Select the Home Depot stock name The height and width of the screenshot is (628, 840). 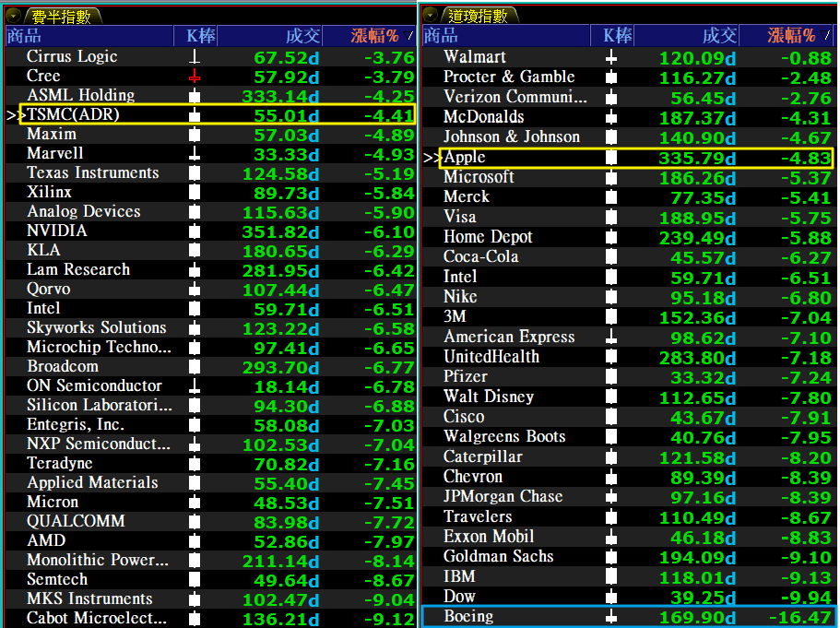click(x=488, y=237)
